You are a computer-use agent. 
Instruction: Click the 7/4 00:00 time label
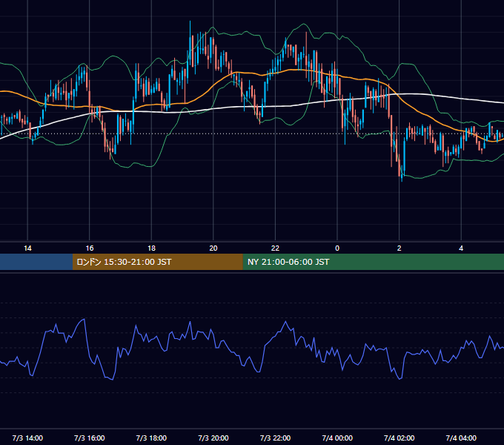[x=337, y=438]
